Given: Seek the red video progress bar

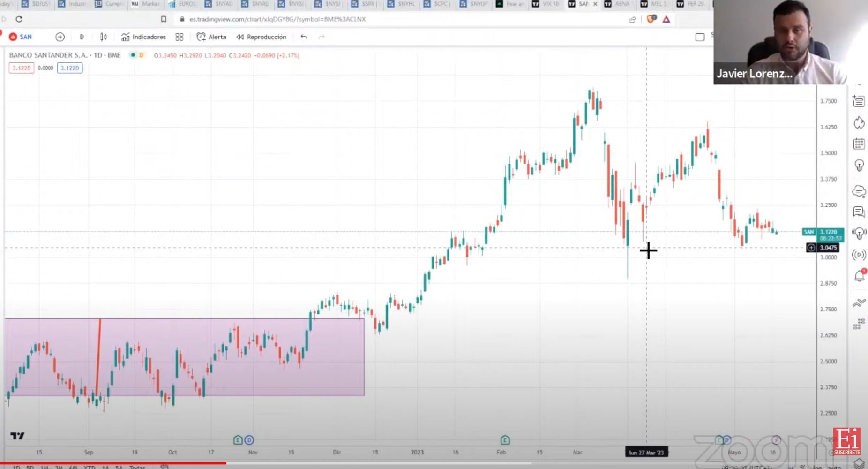Looking at the screenshot, I should 113,463.
